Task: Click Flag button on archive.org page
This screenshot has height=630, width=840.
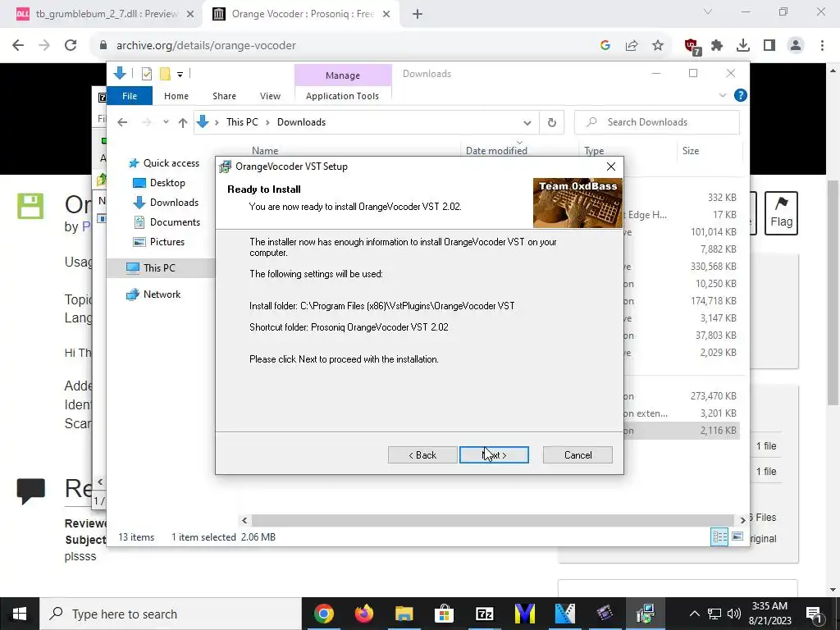Action: (x=781, y=212)
